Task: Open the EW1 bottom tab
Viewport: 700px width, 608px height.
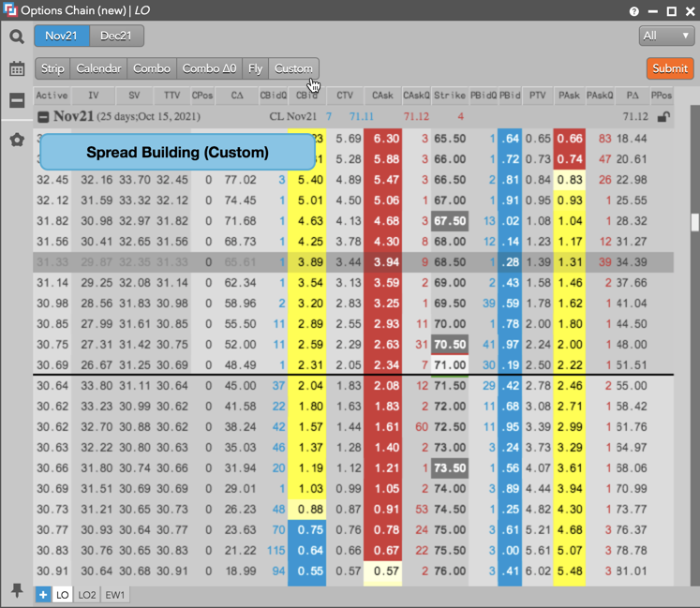Action: tap(115, 595)
